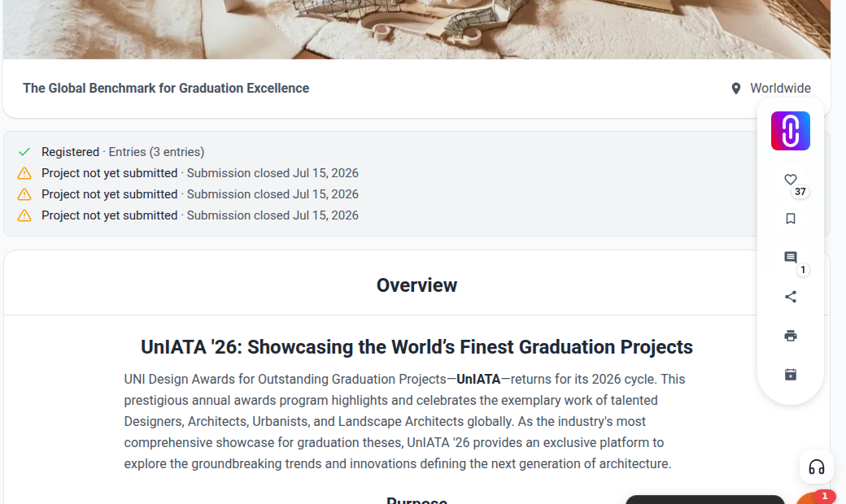The image size is (846, 504).
Task: Open the Entries (3 entries) link
Action: point(156,152)
